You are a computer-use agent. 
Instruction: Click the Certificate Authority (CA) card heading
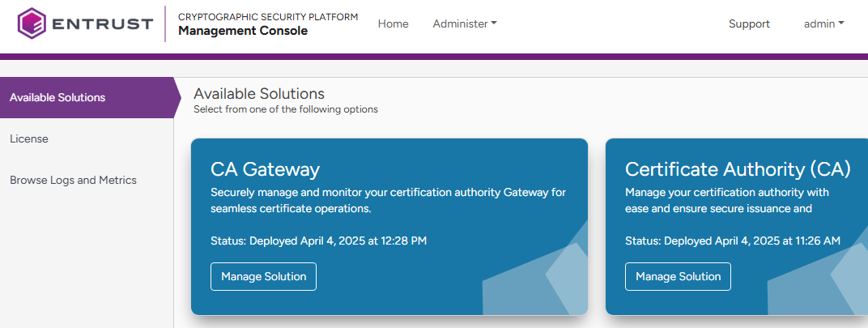click(738, 169)
